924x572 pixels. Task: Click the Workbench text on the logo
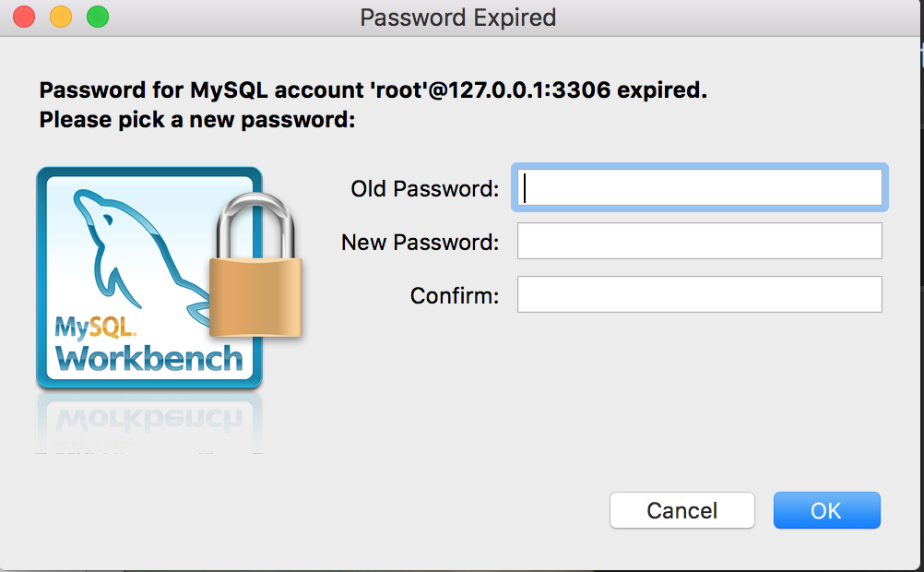point(149,358)
